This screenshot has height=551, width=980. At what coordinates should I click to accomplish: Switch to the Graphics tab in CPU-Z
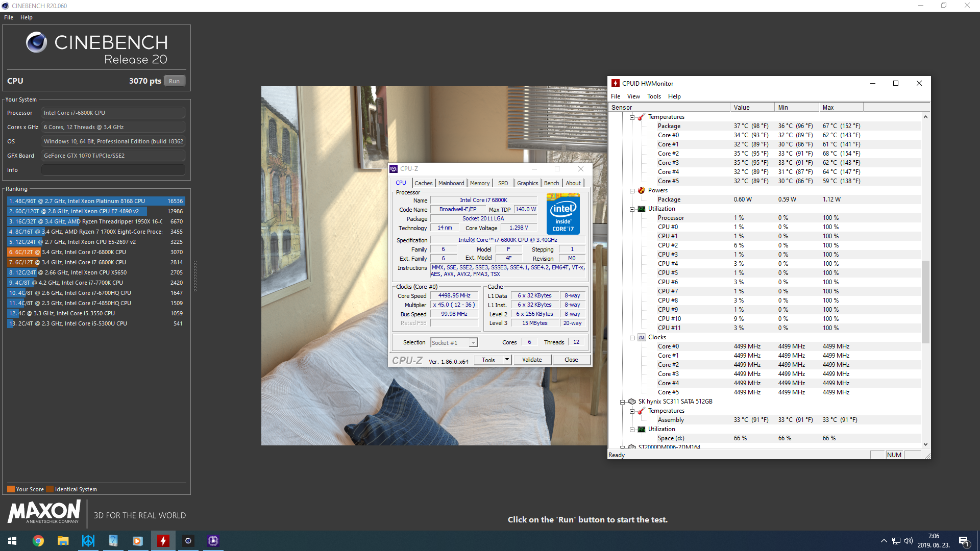527,183
